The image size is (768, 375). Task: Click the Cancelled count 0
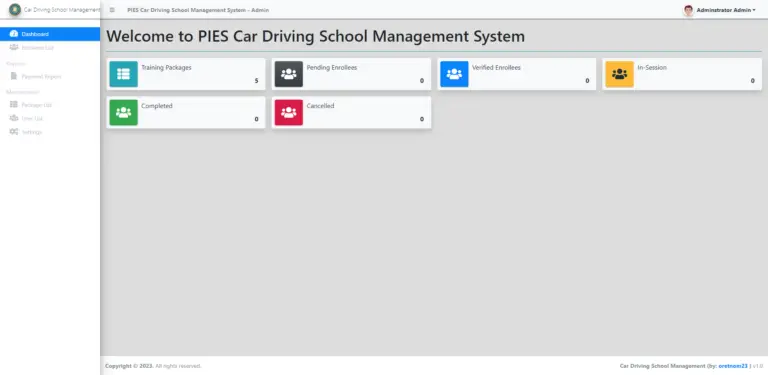click(422, 119)
